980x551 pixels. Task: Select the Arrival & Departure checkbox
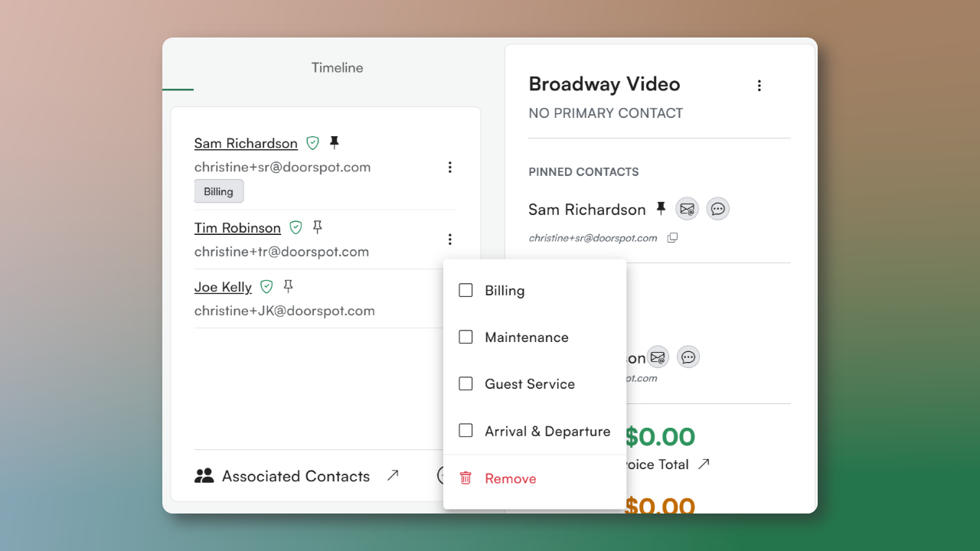[465, 431]
